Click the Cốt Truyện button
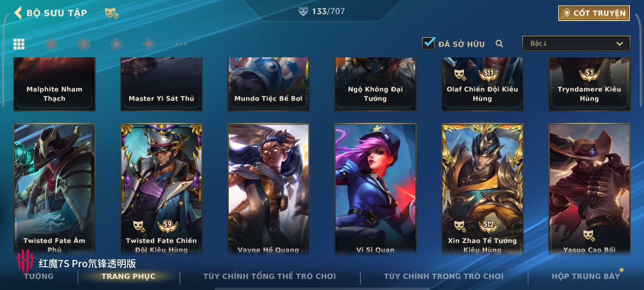 point(594,13)
